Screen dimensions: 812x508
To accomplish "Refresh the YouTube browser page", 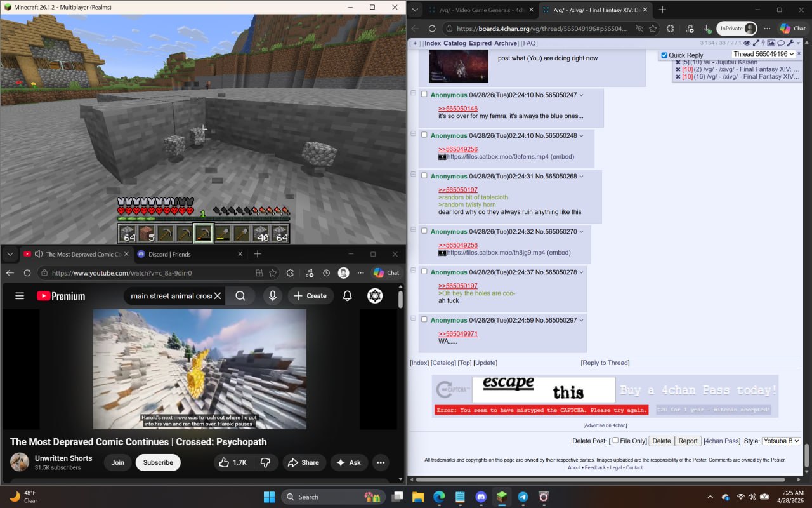I will click(x=27, y=273).
